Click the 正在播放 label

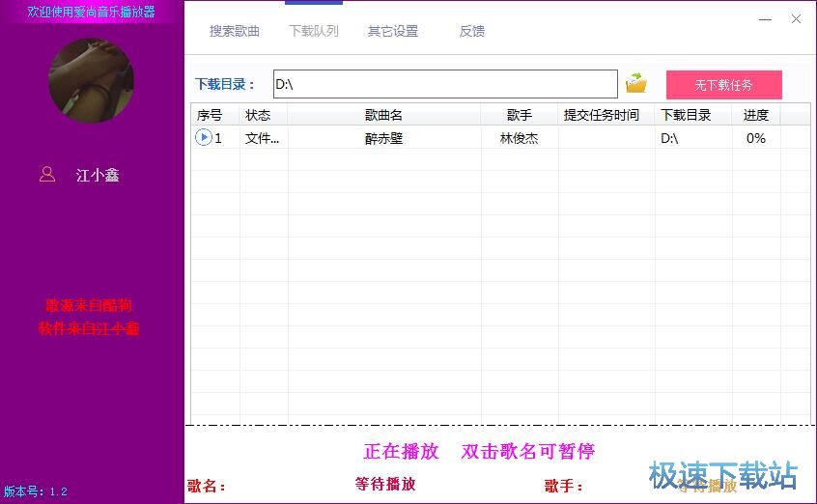point(401,451)
